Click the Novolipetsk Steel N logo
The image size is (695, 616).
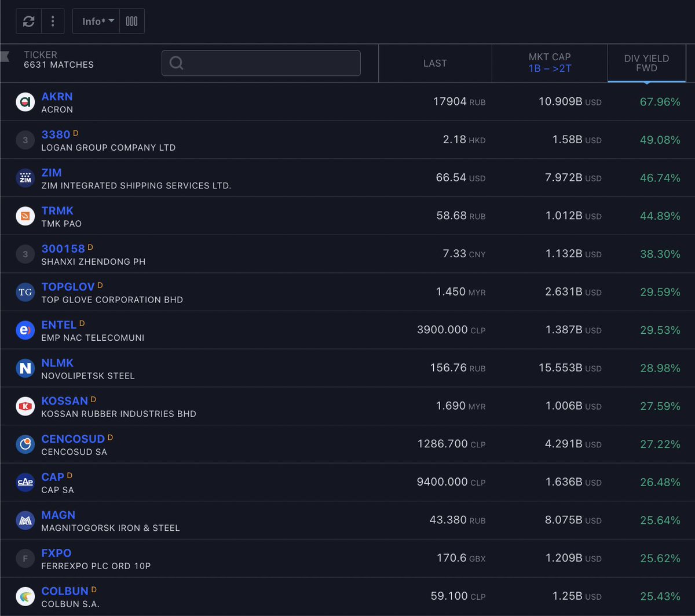point(25,369)
